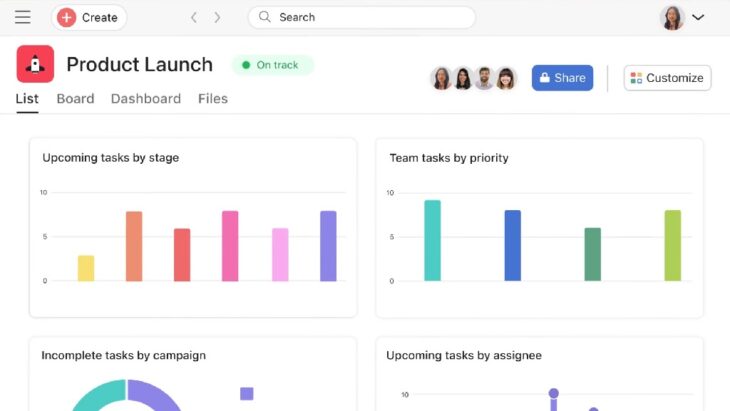Click the lime green bar in priority chart
The width and height of the screenshot is (730, 411).
tap(673, 245)
